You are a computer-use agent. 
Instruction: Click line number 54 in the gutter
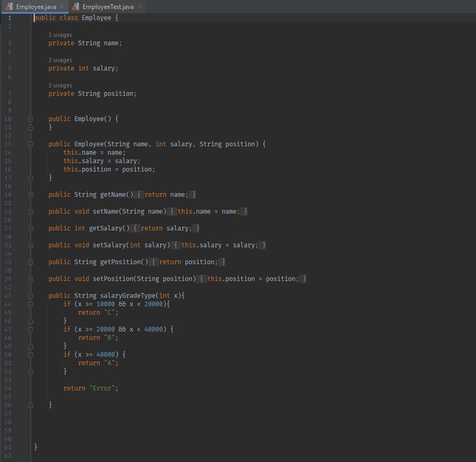point(8,388)
